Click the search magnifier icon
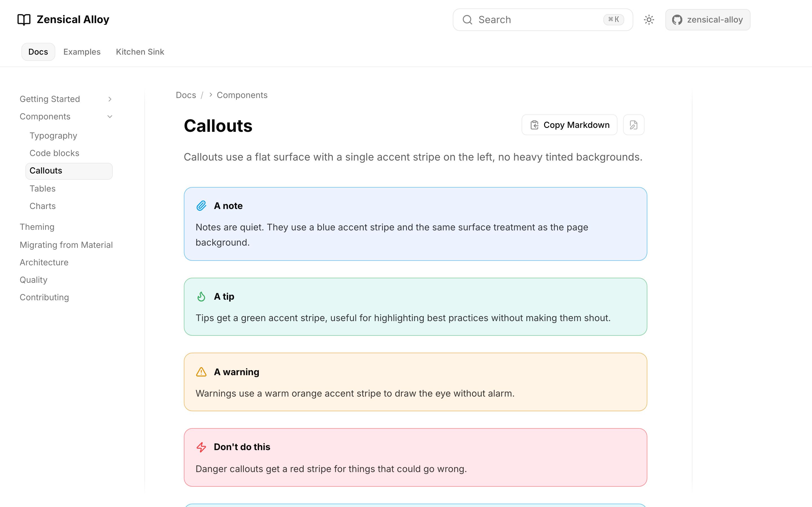This screenshot has height=507, width=812. coord(467,20)
